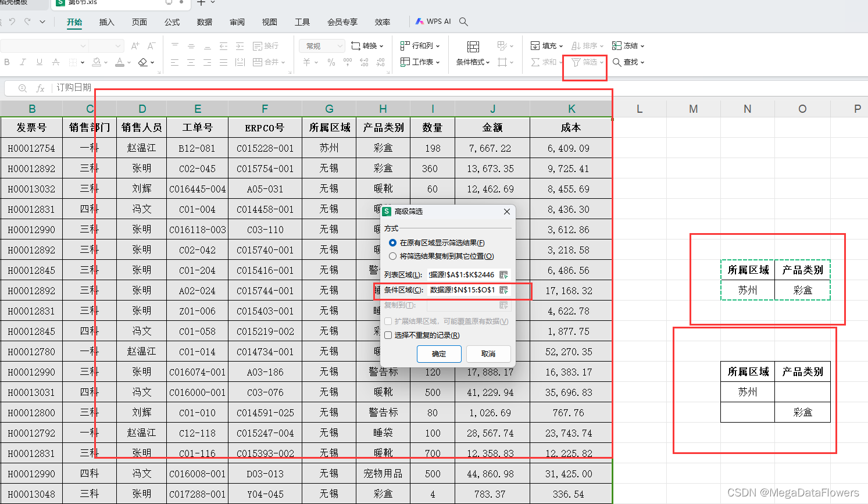Click the 求和 sum button
The image size is (868, 504).
[x=547, y=62]
